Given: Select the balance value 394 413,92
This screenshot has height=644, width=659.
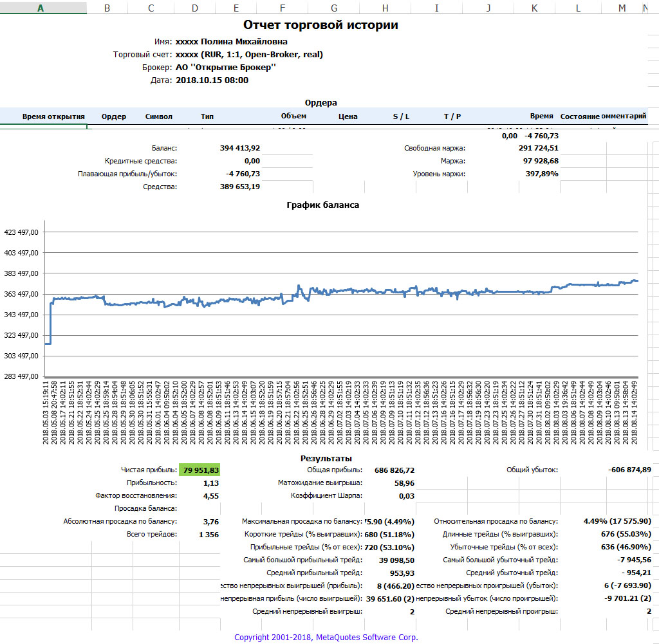Looking at the screenshot, I should [x=239, y=148].
